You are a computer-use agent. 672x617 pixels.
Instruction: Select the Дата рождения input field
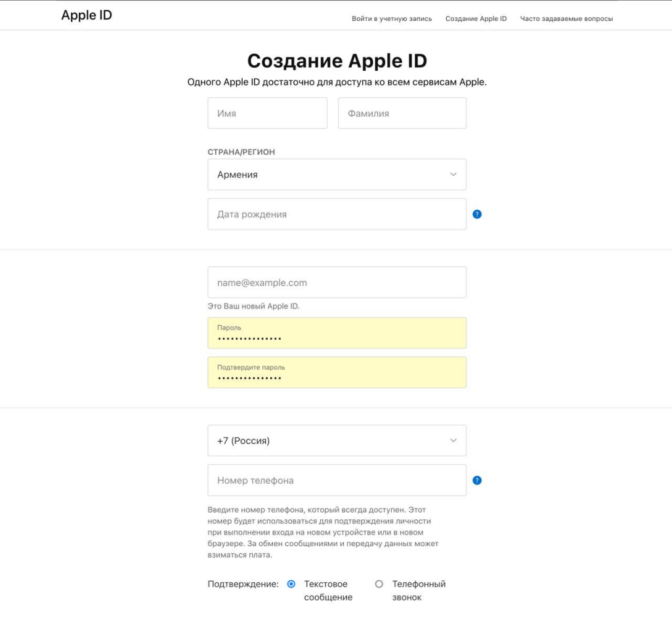point(337,215)
